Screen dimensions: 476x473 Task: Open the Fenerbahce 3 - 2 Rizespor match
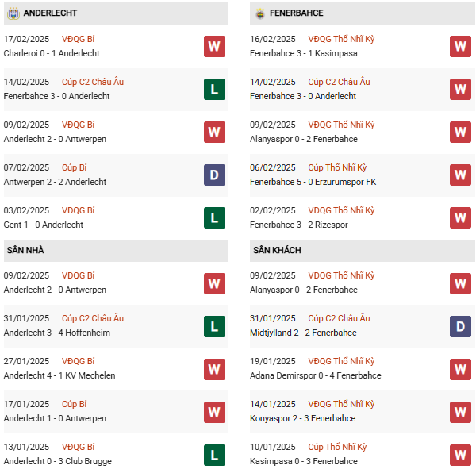coord(300,225)
